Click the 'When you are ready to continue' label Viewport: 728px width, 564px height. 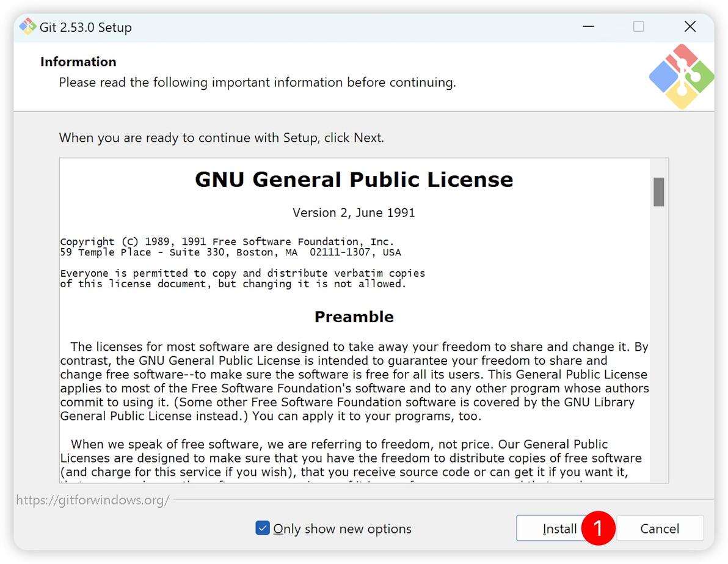point(222,138)
